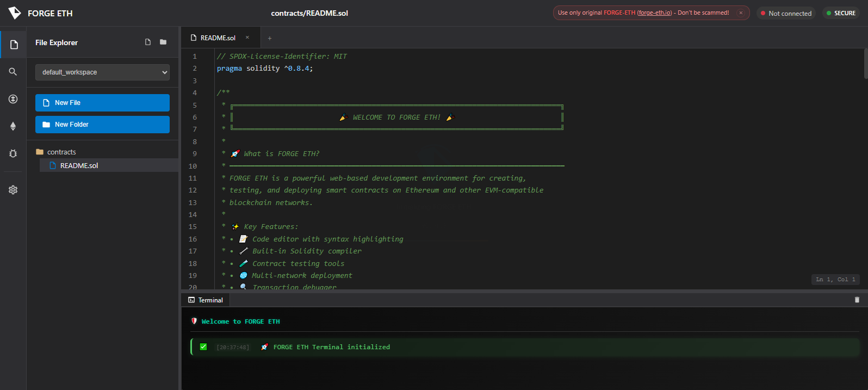
Task: Place cursor on pragma solidity line
Action: coord(265,69)
